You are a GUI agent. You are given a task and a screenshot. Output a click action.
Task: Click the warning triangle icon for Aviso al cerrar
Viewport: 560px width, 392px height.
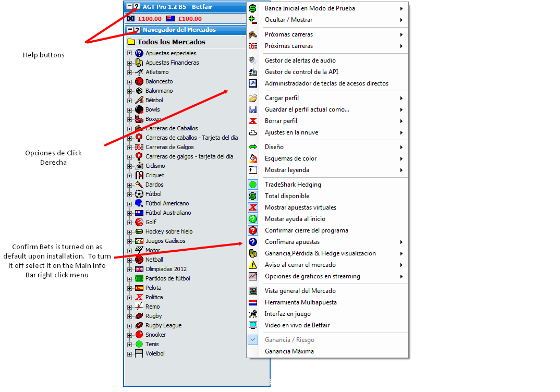click(253, 265)
